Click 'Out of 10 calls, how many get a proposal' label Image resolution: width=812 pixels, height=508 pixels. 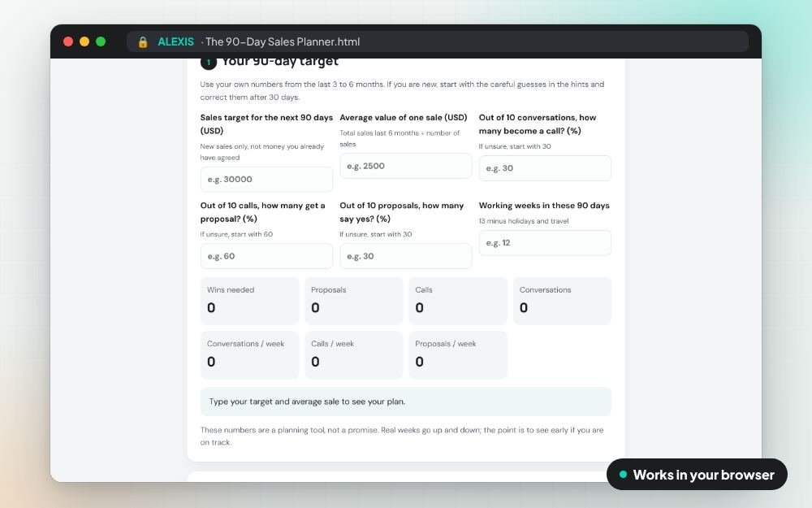click(x=262, y=212)
